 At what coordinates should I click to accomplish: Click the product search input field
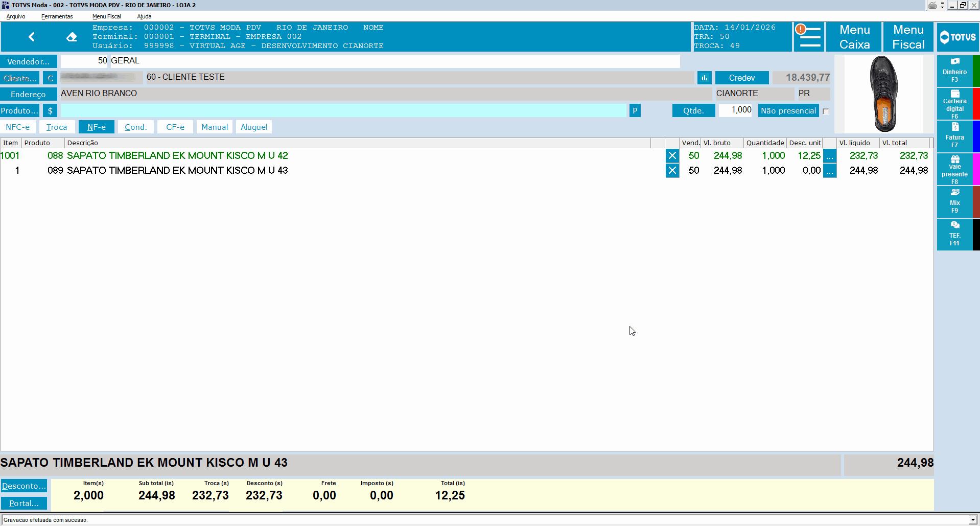click(343, 110)
